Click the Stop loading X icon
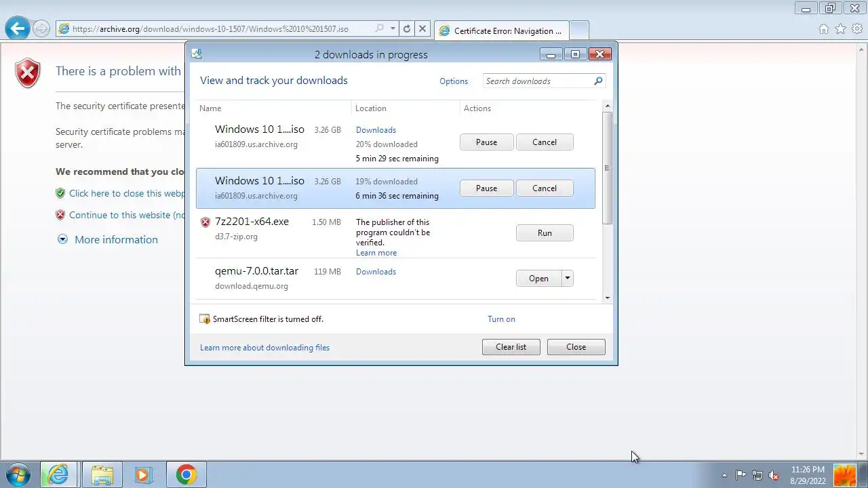 click(422, 28)
